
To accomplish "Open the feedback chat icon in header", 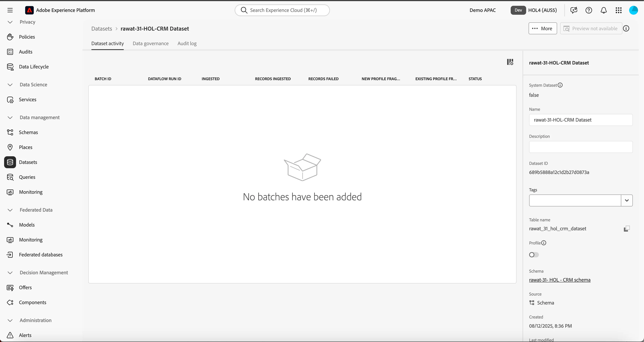I will (574, 10).
